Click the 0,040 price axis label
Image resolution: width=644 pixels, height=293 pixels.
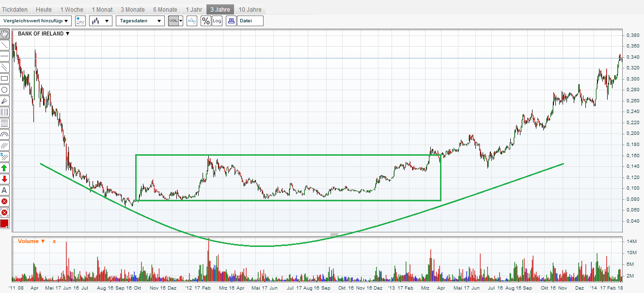[x=632, y=221]
